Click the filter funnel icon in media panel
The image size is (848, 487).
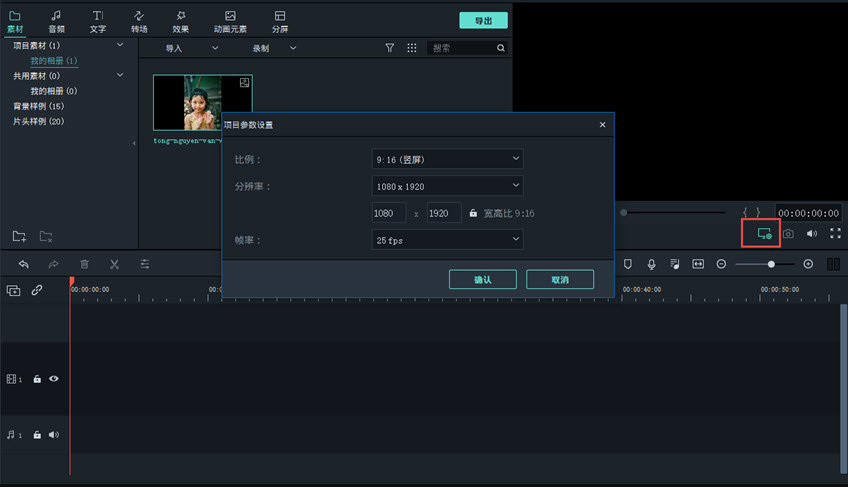(390, 48)
